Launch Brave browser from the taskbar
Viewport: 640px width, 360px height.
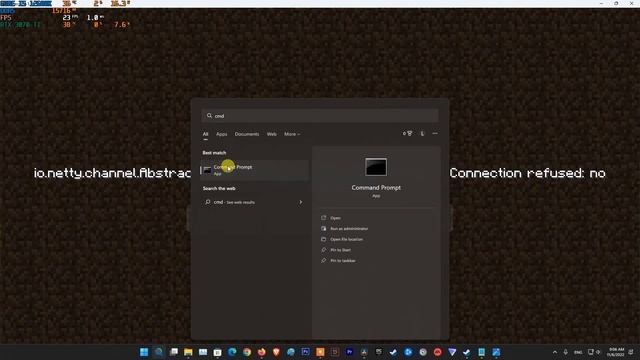pyautogui.click(x=276, y=352)
